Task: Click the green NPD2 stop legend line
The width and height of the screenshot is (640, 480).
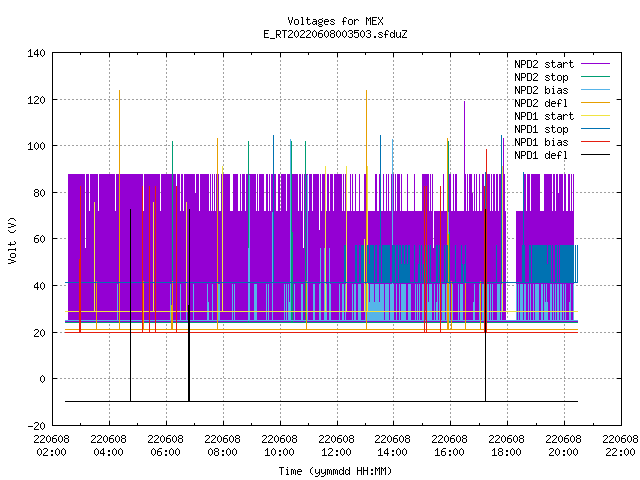Action: click(595, 77)
